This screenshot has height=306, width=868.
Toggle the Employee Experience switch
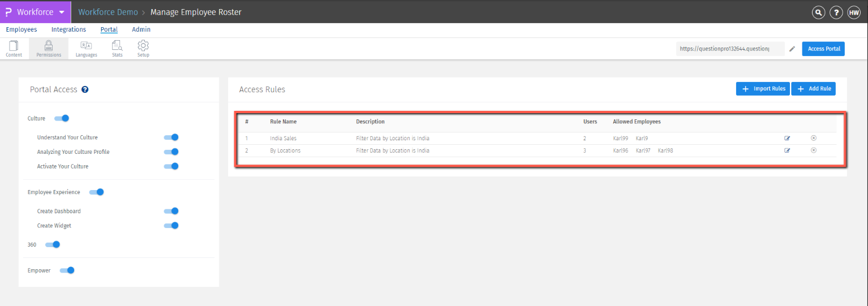click(97, 192)
